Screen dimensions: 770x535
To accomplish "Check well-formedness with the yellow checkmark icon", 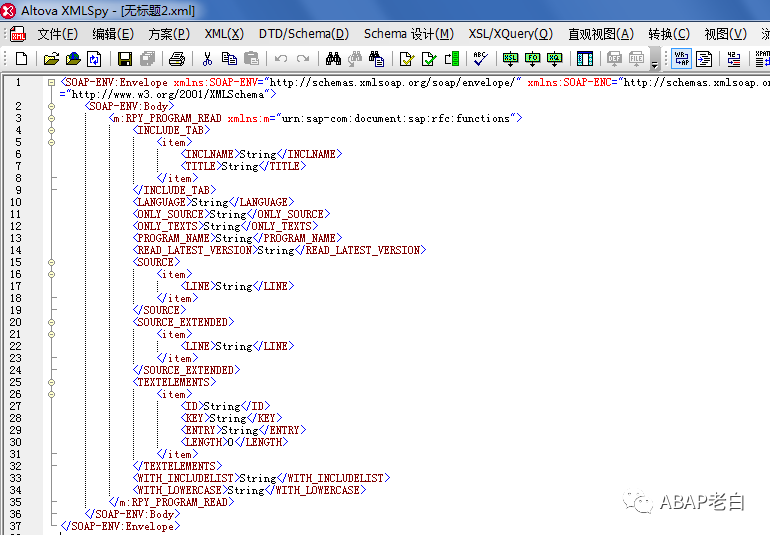I will tap(407, 59).
